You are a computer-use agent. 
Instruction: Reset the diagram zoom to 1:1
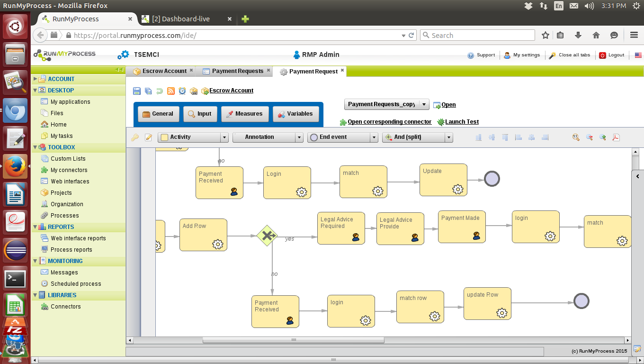[x=576, y=137]
